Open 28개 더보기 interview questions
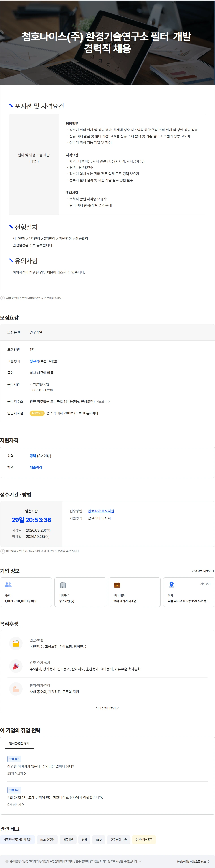The width and height of the screenshot is (215, 868). point(17,773)
